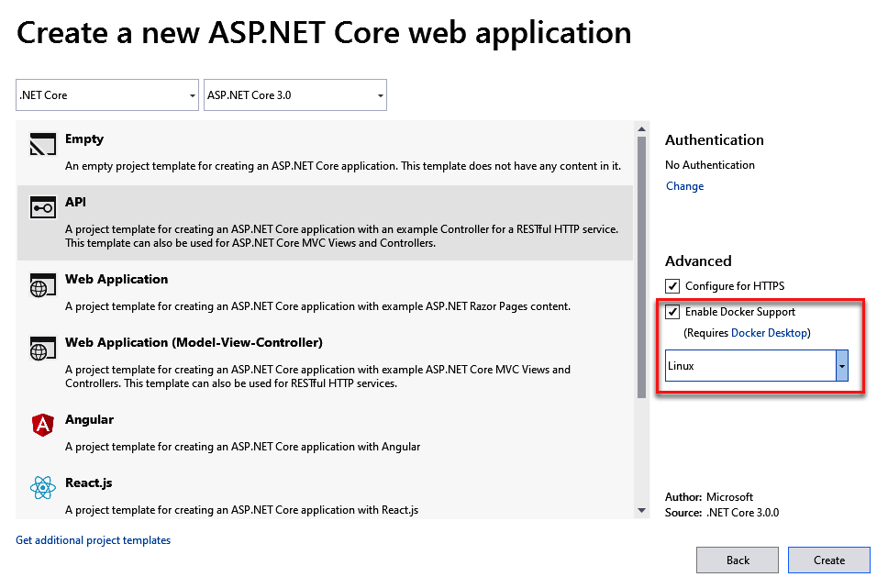Click the API template description text

coord(342,237)
